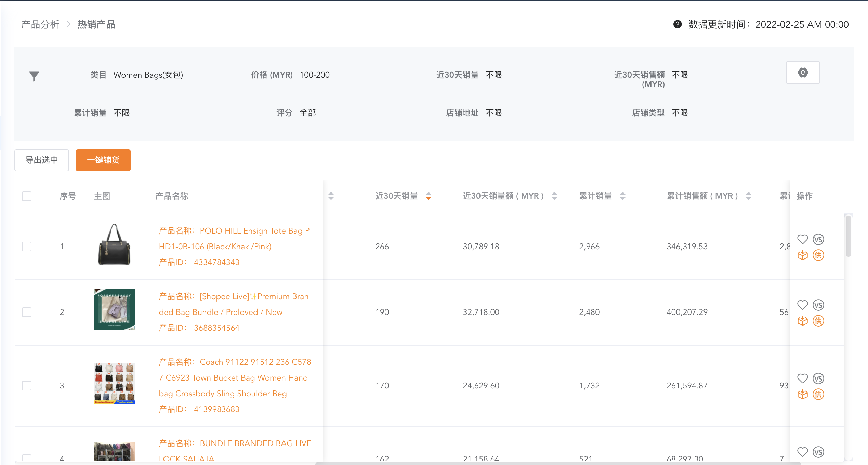Click product ID 3688354564

(x=216, y=328)
